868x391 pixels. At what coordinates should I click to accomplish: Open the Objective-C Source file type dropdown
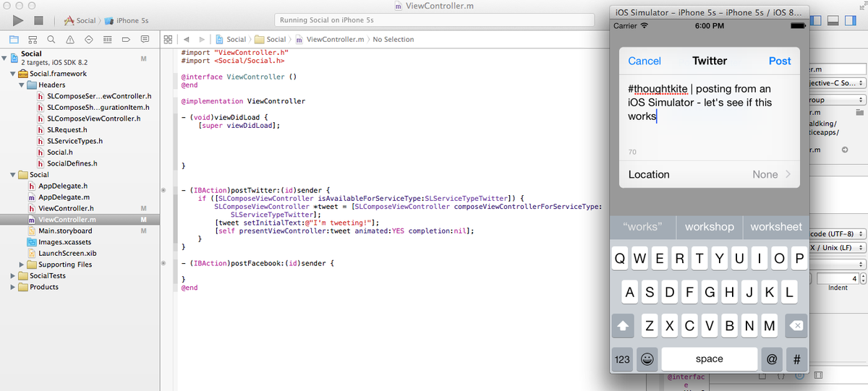(837, 83)
